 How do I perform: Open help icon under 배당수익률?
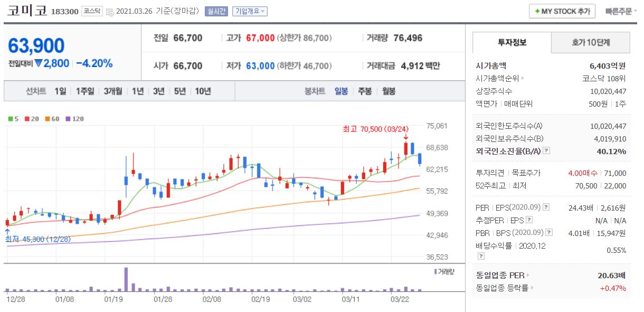[481, 256]
